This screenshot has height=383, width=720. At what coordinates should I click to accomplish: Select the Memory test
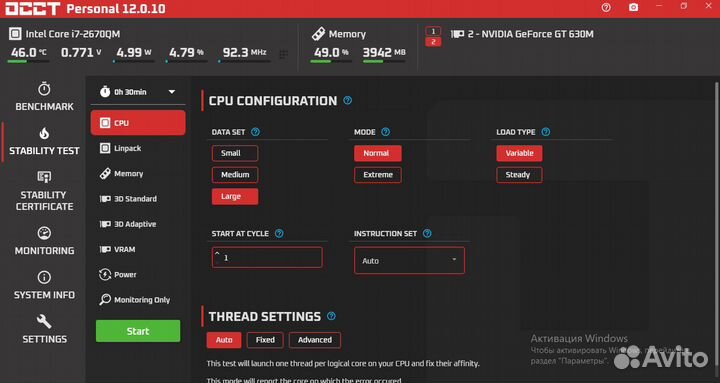[x=138, y=174]
